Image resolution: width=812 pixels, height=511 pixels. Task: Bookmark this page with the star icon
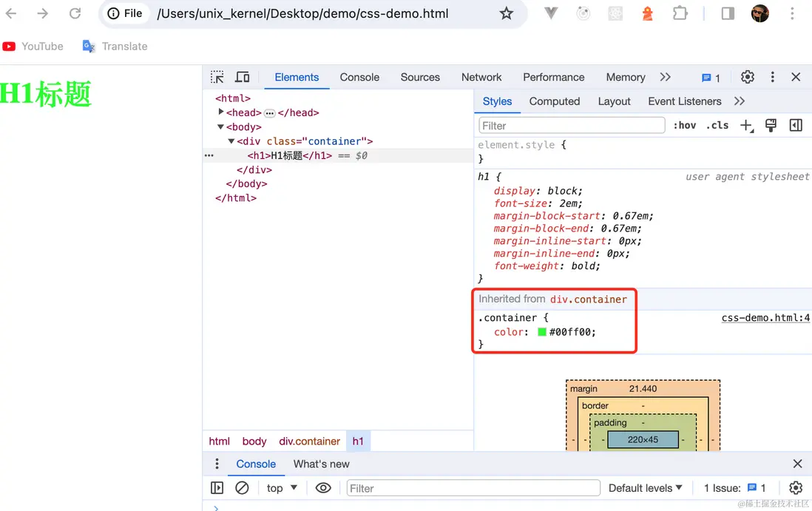pos(506,13)
